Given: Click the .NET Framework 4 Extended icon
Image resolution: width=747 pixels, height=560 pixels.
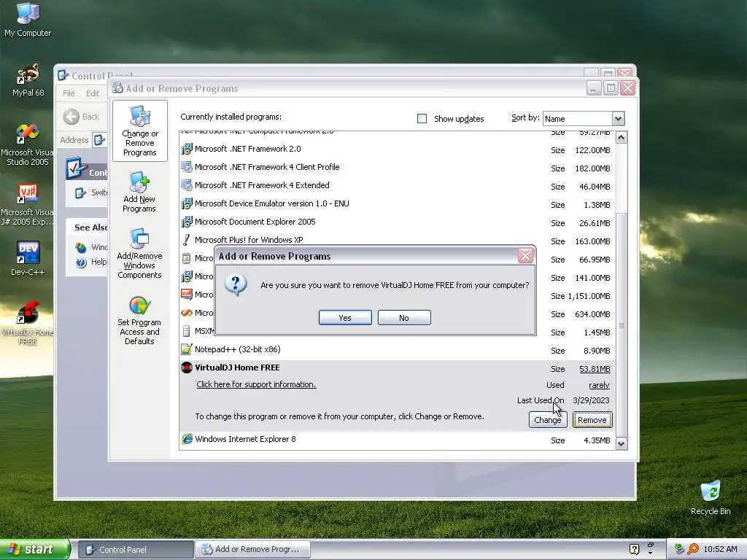Looking at the screenshot, I should pyautogui.click(x=187, y=185).
